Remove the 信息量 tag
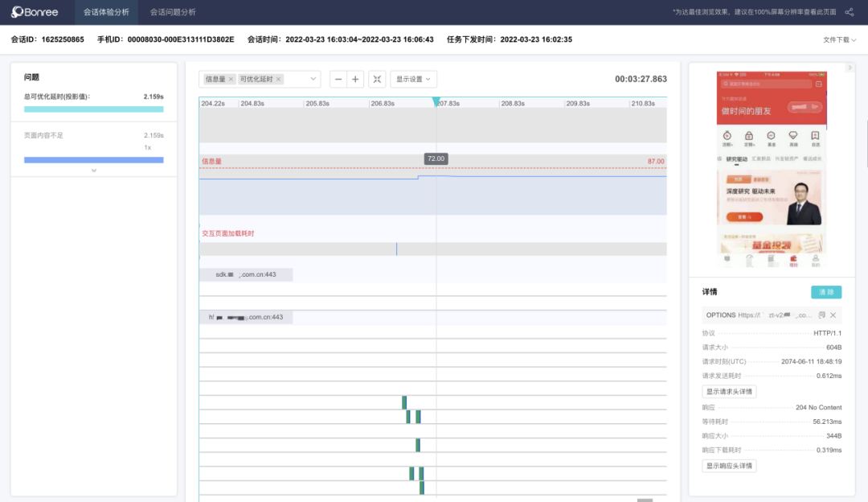 231,80
